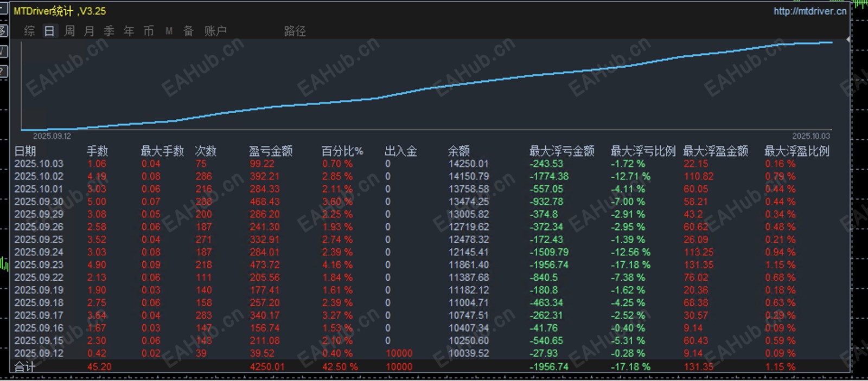The image size is (868, 381).
Task: Click floating profit value 113.25
Action: click(698, 252)
